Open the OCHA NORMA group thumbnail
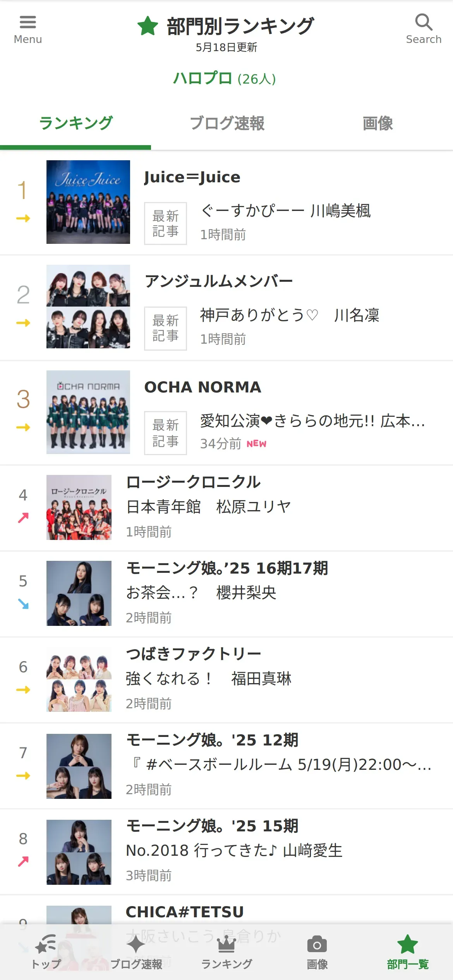This screenshot has height=980, width=453. click(88, 412)
